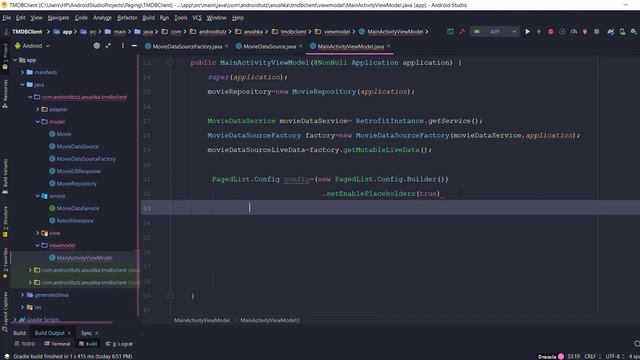Click the Gradle status icon in status bar
The width and height of the screenshot is (640, 360).
pyautogui.click(x=7, y=356)
